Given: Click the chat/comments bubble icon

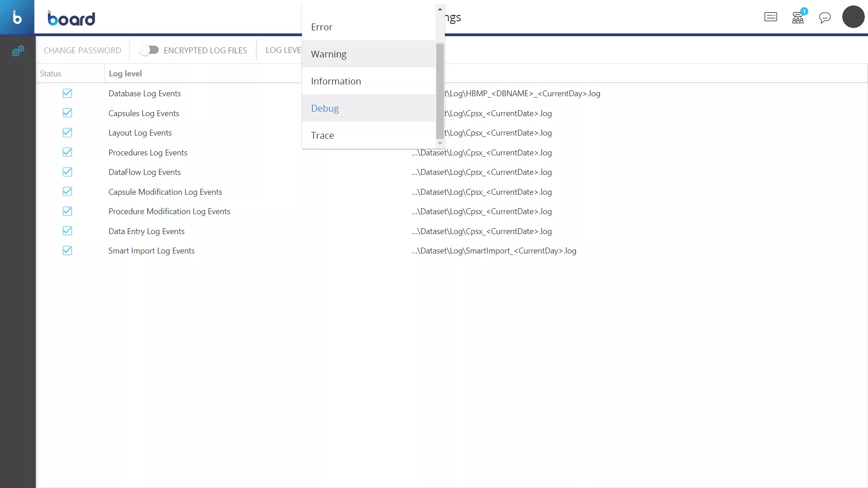Looking at the screenshot, I should pyautogui.click(x=825, y=17).
